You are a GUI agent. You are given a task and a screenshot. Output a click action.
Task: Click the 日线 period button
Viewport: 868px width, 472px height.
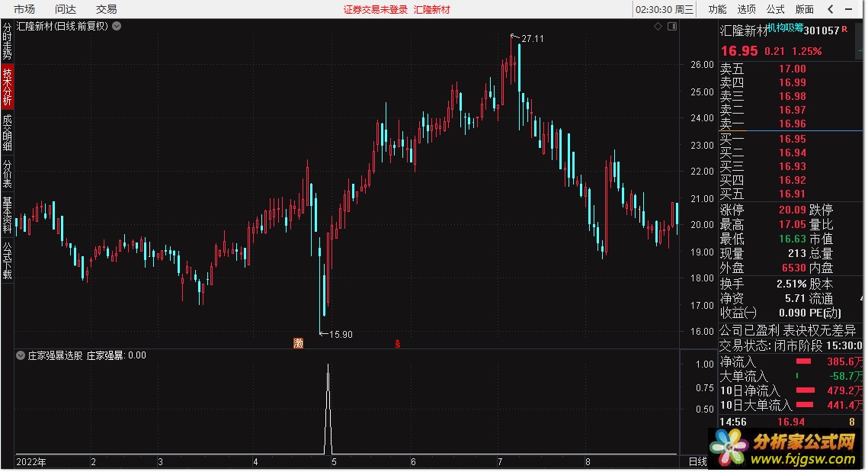click(697, 461)
